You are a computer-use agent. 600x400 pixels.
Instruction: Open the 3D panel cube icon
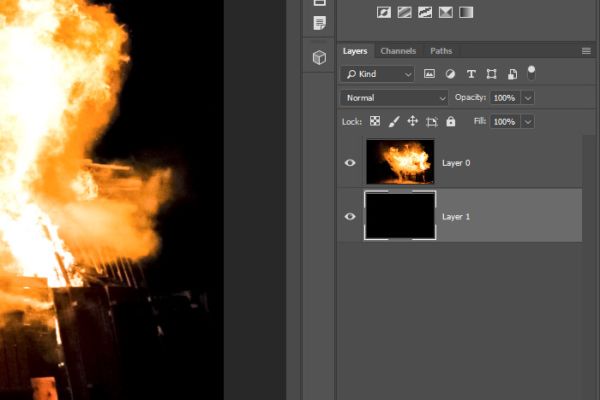(319, 57)
